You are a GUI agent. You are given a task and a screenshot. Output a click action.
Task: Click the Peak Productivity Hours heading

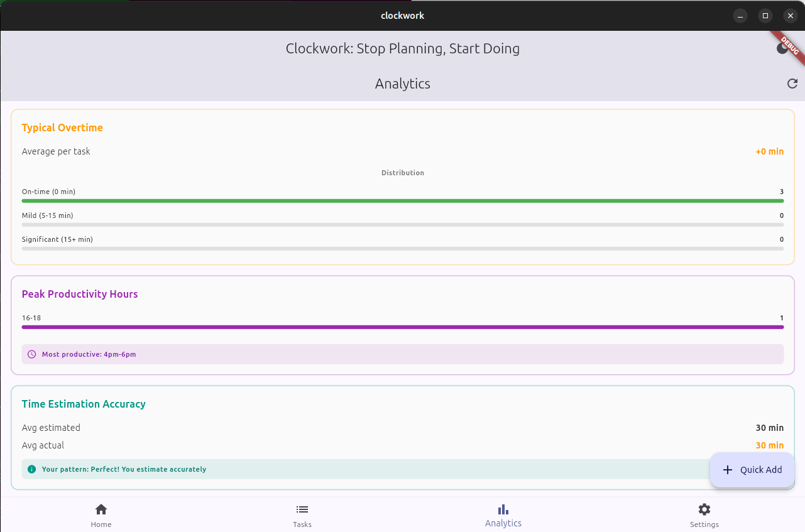pyautogui.click(x=80, y=294)
